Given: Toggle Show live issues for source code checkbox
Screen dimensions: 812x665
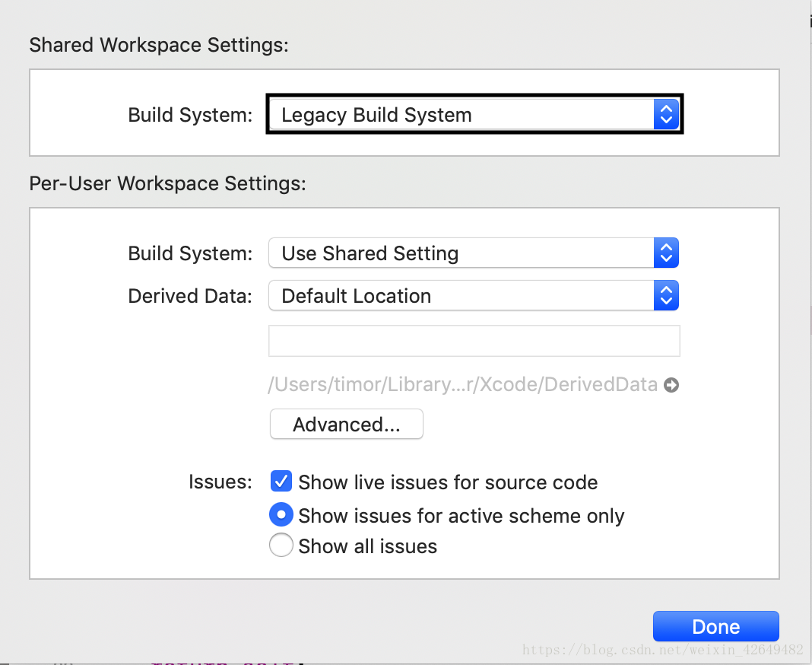Looking at the screenshot, I should (281, 482).
